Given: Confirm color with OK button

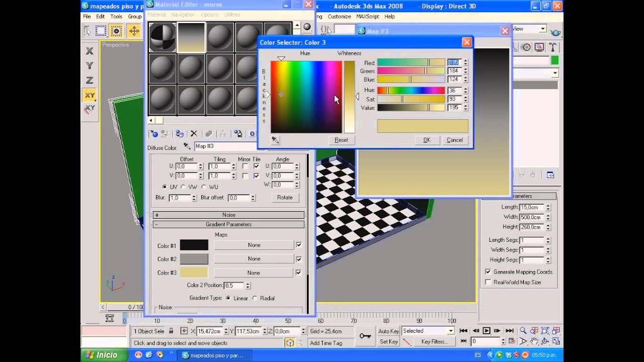Looking at the screenshot, I should [427, 140].
